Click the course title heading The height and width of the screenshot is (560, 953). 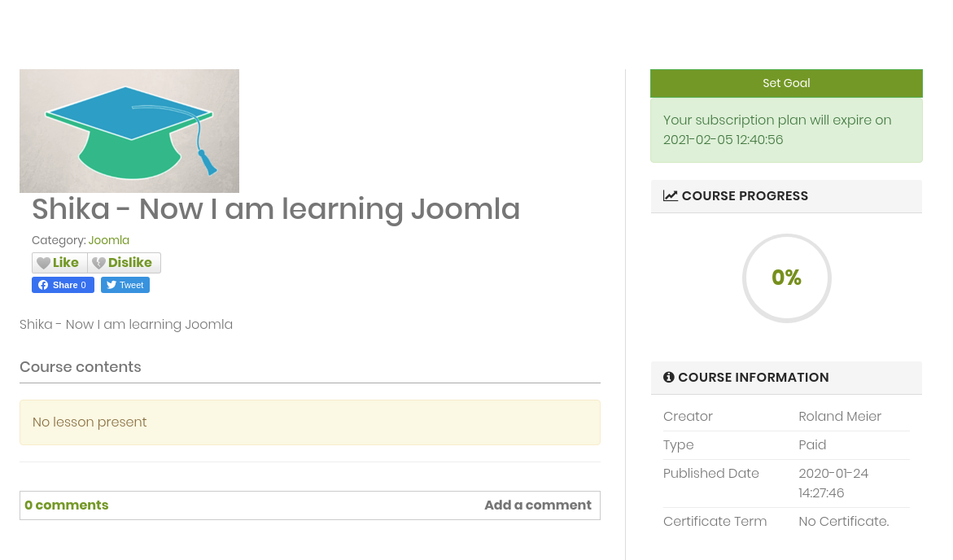pyautogui.click(x=276, y=209)
